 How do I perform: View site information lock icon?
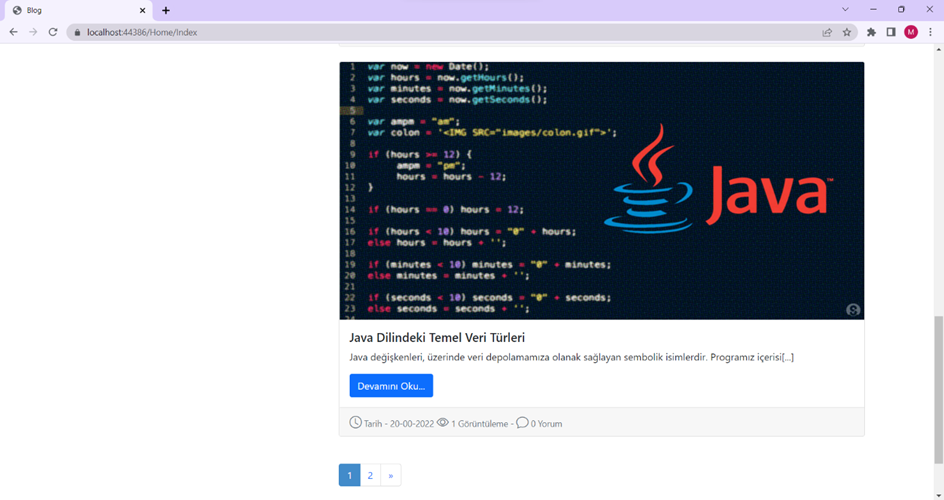tap(77, 32)
